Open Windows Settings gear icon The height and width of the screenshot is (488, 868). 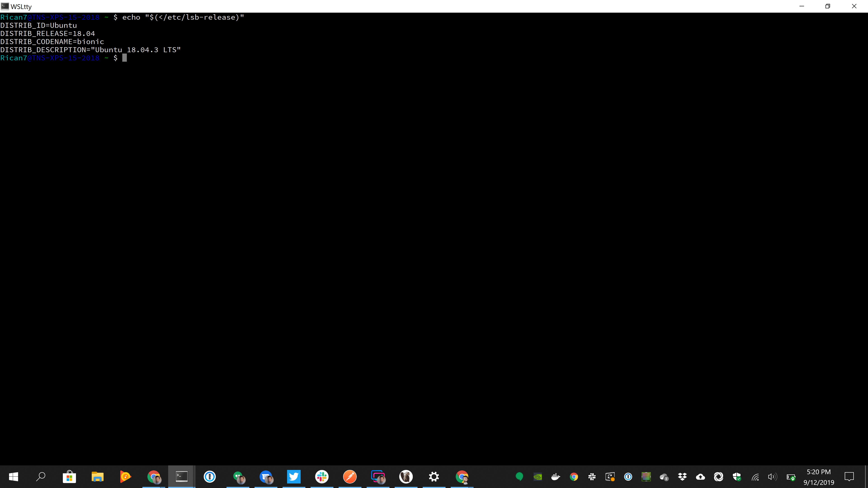click(x=434, y=476)
